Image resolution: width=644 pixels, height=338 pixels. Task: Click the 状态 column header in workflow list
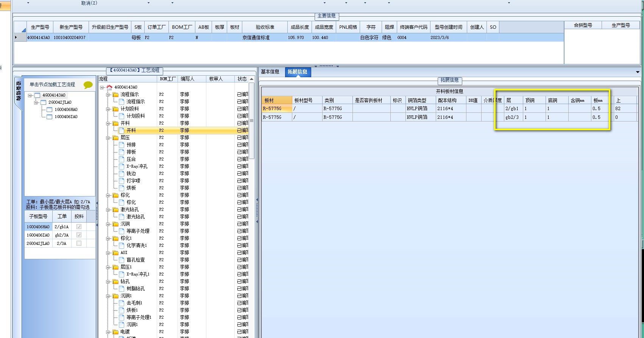tap(242, 79)
